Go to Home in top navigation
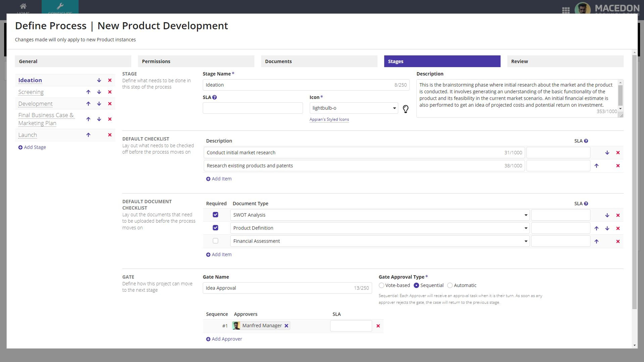This screenshot has height=362, width=644. (23, 8)
